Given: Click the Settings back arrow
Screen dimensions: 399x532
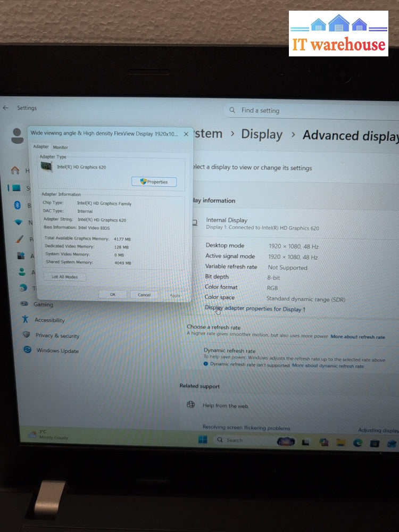Looking at the screenshot, I should tap(5, 108).
